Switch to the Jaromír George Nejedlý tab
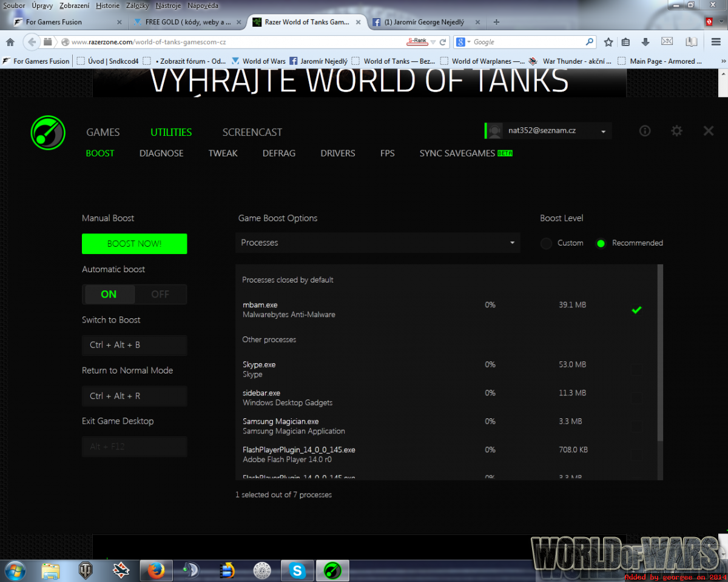 click(426, 22)
